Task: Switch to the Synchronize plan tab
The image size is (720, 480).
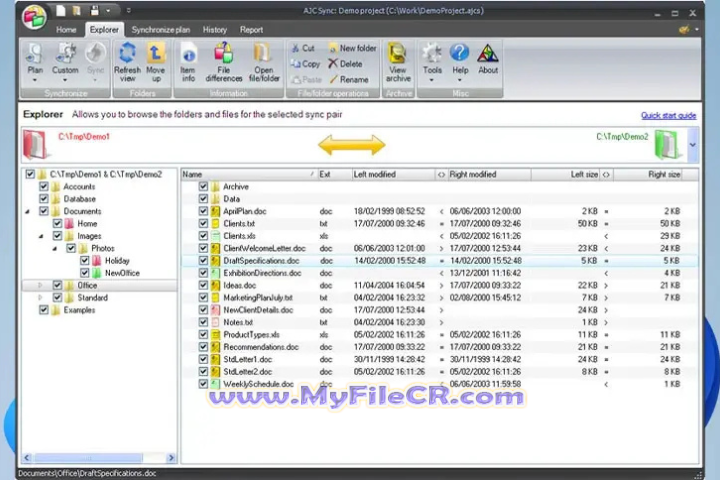Action: click(161, 30)
